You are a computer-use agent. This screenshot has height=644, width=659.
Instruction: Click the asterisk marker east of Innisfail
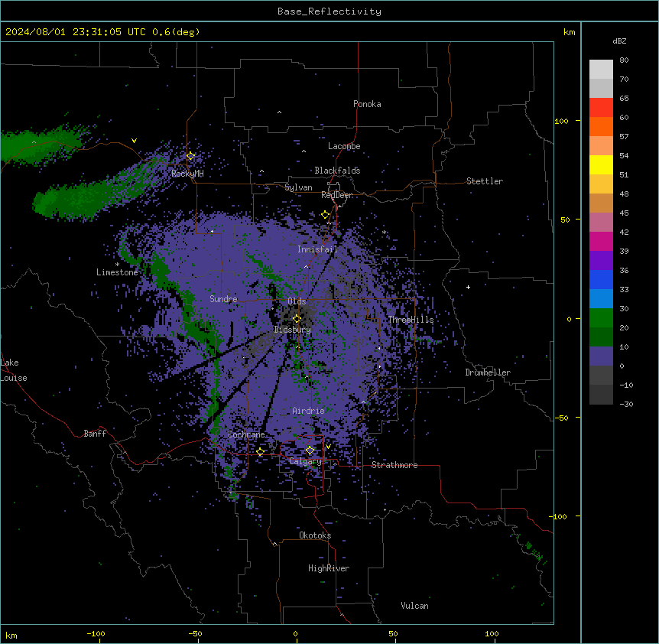point(384,232)
